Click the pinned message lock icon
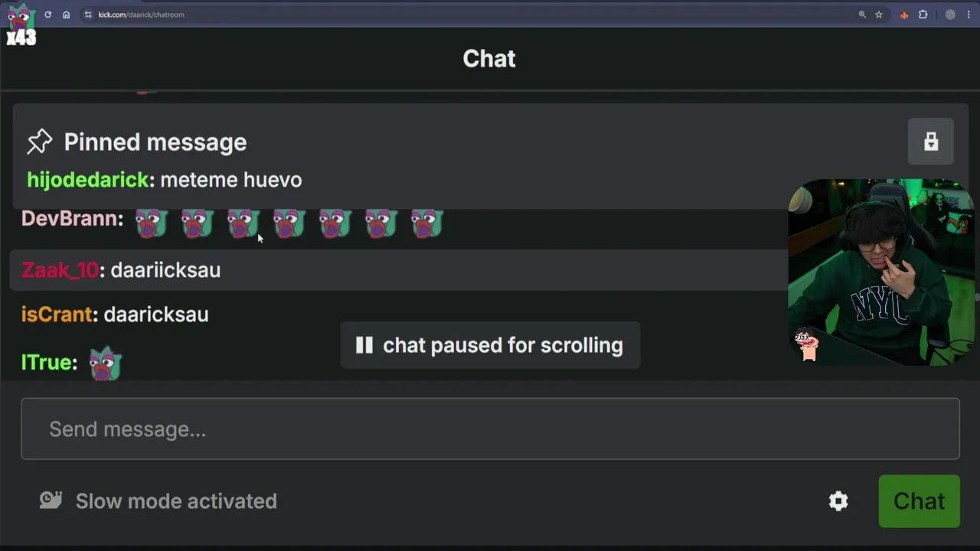Screen dimensions: 980x551 tap(930, 142)
